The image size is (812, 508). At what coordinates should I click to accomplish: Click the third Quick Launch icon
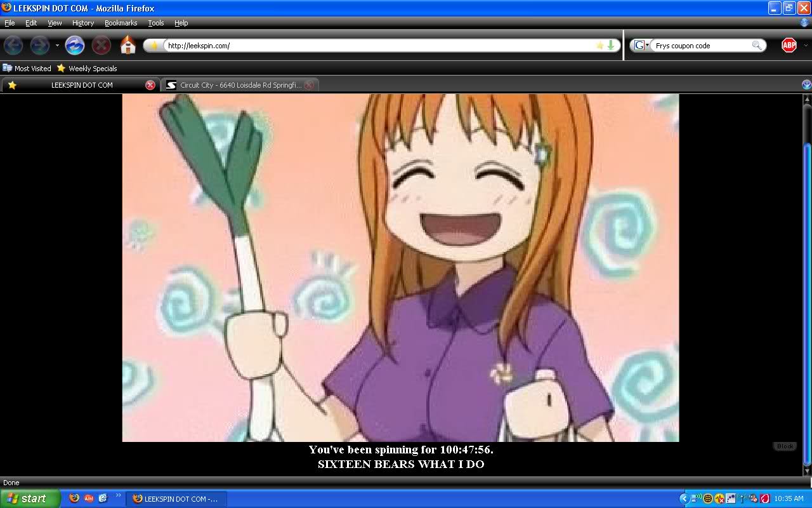103,498
